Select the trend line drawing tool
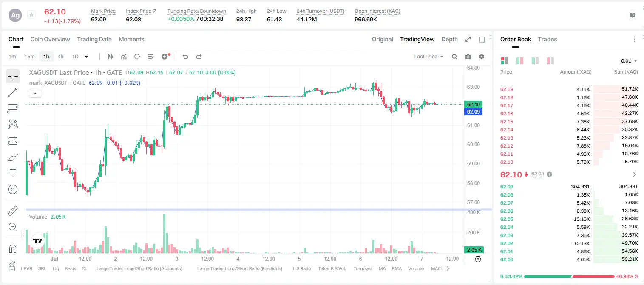 [13, 92]
